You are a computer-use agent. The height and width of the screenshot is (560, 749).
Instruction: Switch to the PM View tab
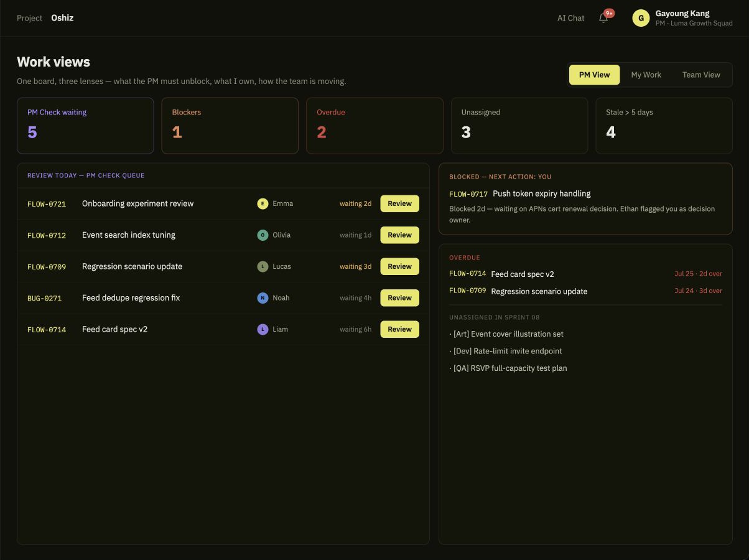[x=594, y=75]
